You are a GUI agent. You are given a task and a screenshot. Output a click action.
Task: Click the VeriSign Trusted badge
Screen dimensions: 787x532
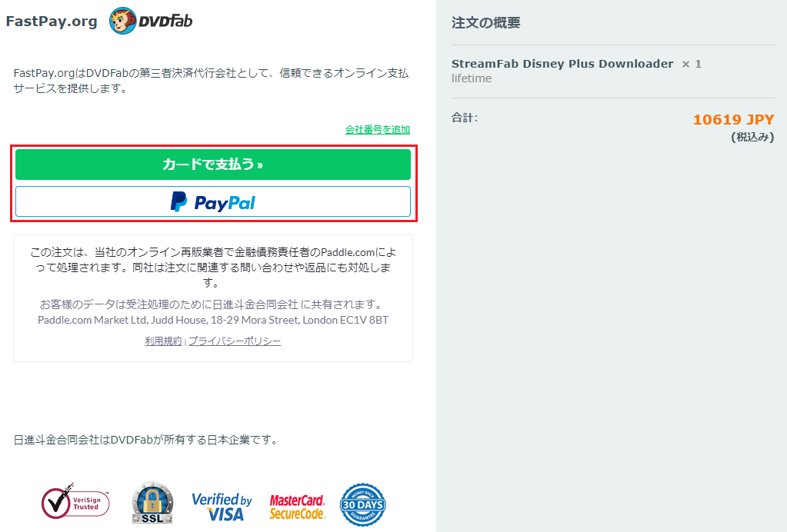pos(75,501)
